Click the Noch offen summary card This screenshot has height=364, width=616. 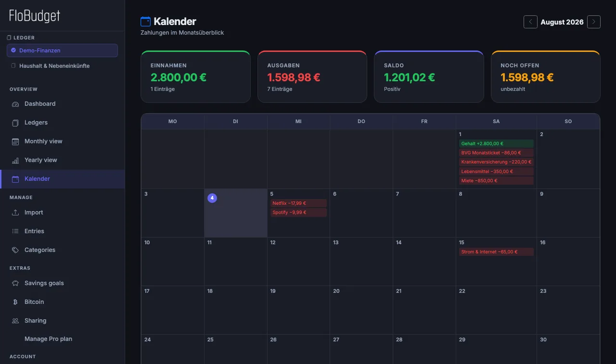point(546,76)
